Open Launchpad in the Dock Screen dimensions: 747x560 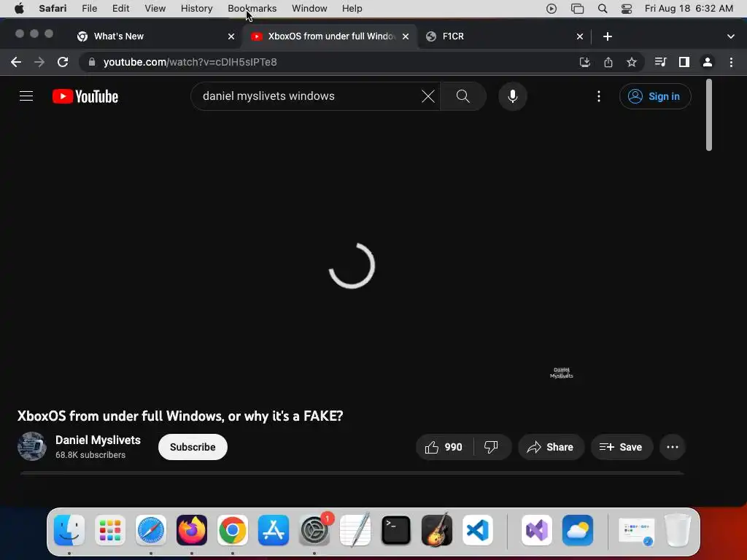point(110,531)
